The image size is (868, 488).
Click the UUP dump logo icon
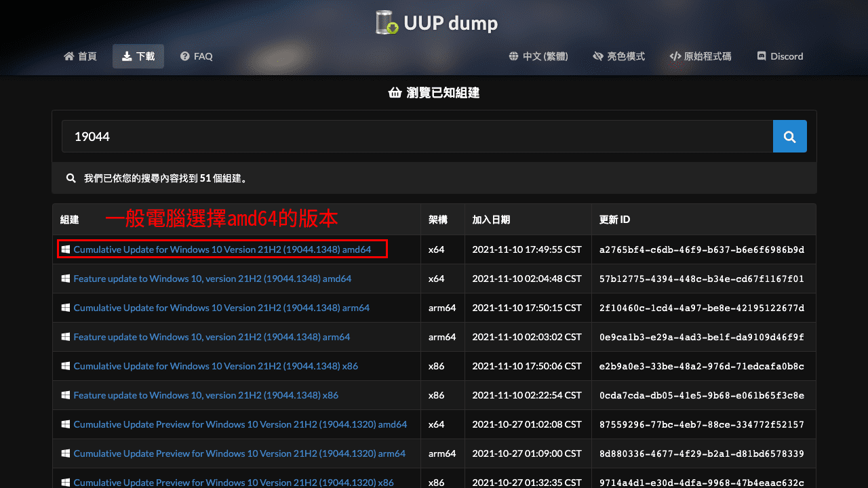point(384,22)
